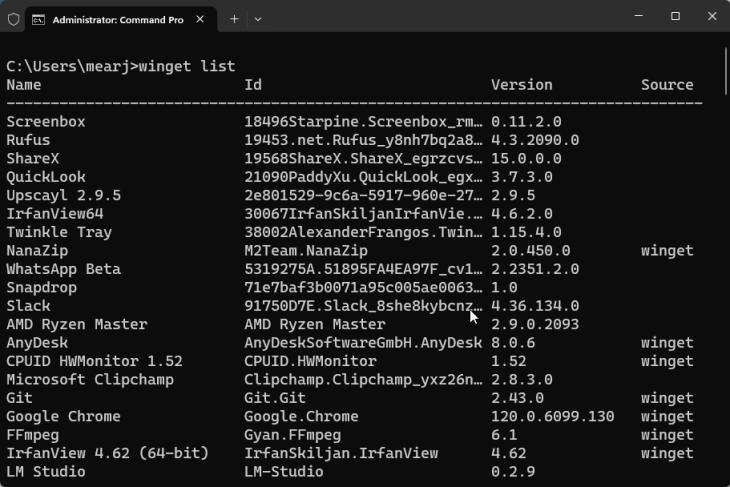
Task: Click the 'Name' column header text
Action: click(x=24, y=85)
